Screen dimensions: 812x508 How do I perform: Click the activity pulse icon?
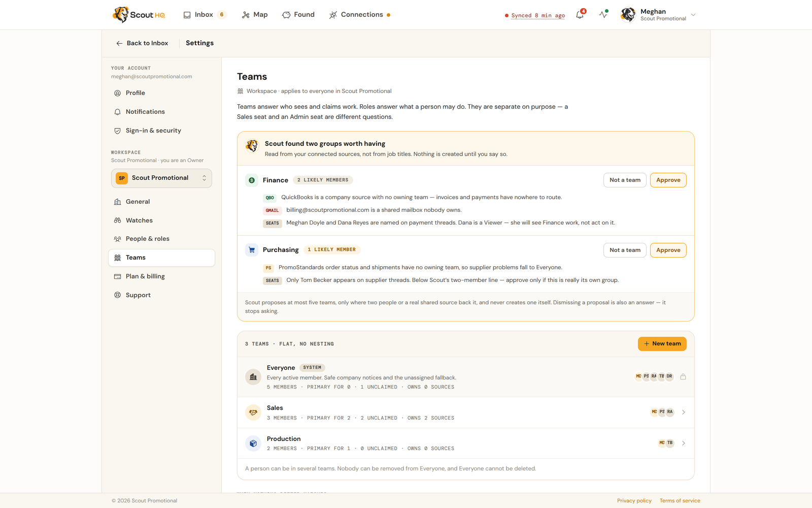pos(603,15)
